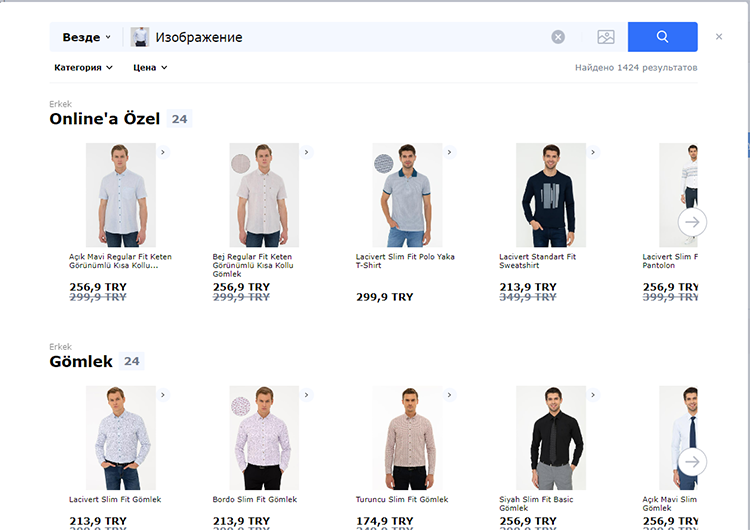Image resolution: width=750 pixels, height=530 pixels.
Task: Click the blue magnifier search button
Action: [x=662, y=37]
